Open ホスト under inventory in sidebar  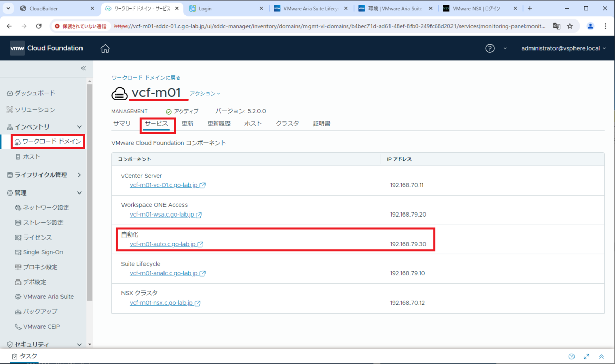click(31, 157)
